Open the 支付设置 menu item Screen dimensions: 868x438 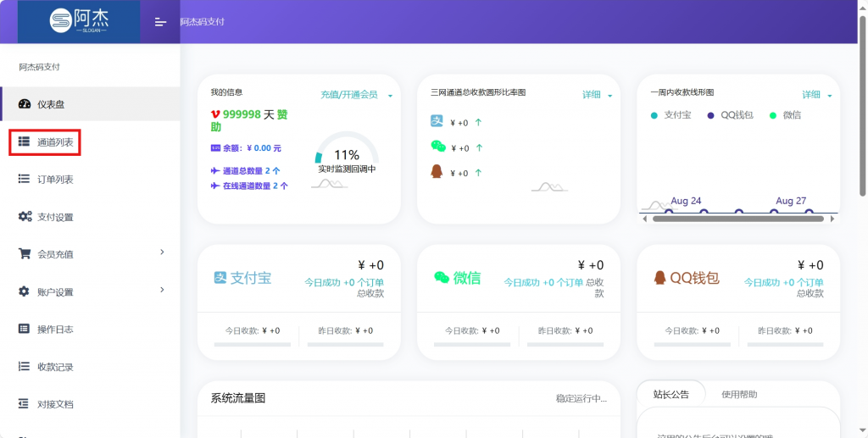[x=90, y=217]
